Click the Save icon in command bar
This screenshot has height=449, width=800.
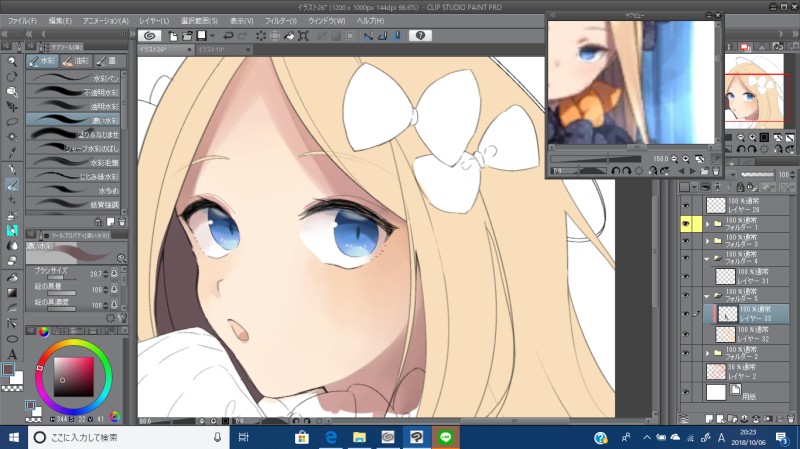[x=202, y=36]
